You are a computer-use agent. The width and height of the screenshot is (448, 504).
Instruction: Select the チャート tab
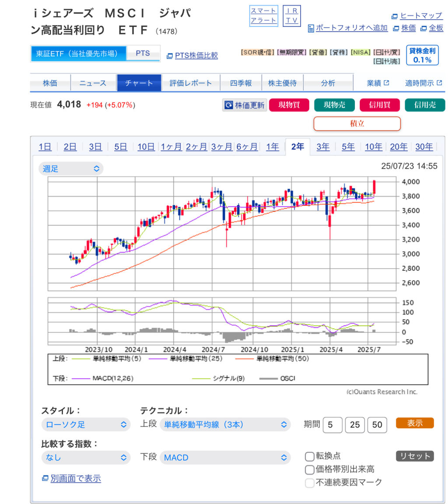pos(139,83)
